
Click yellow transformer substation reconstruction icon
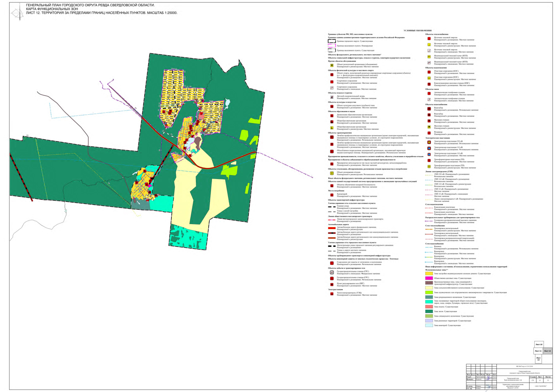click(x=429, y=167)
